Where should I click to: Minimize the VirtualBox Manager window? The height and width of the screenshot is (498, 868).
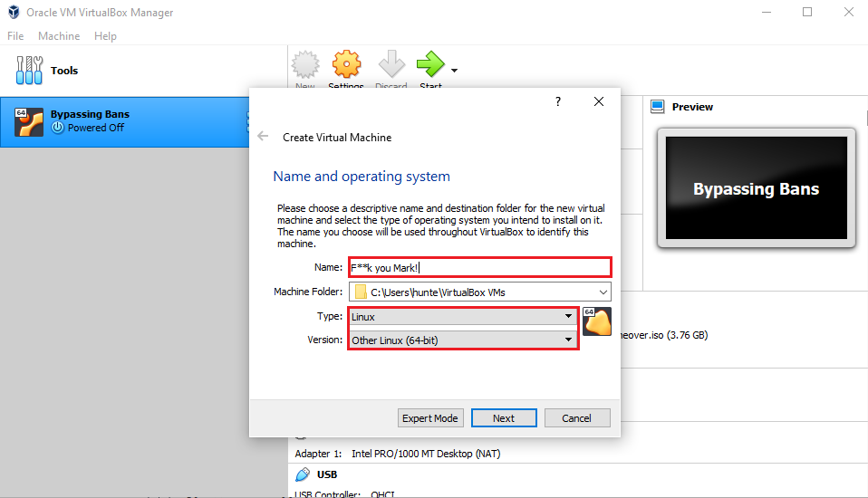tap(767, 12)
